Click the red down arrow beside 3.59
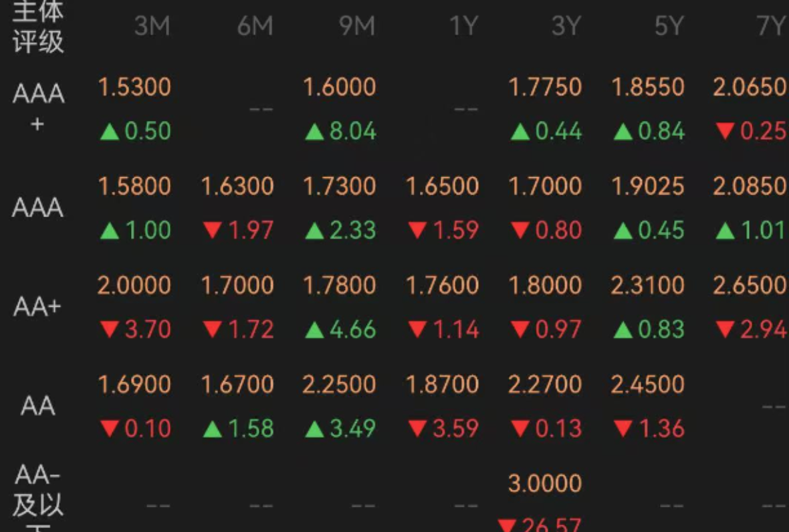This screenshot has height=532, width=789. pyautogui.click(x=418, y=428)
